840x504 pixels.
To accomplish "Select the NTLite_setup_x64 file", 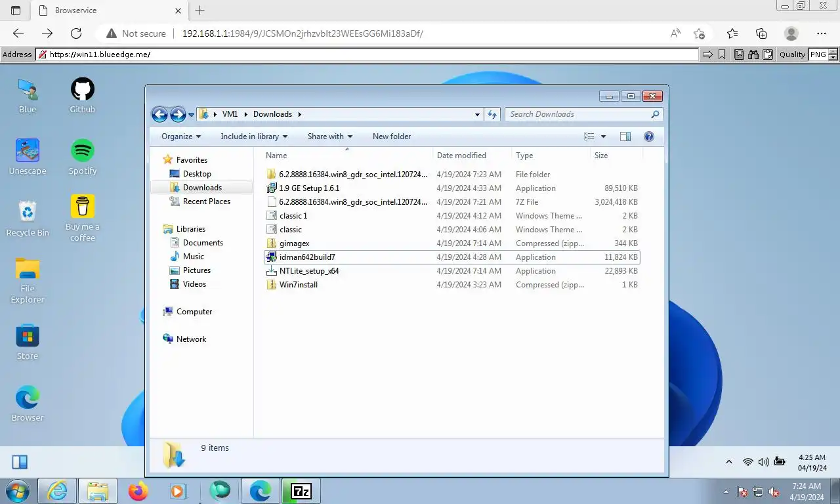I will coord(451,271).
